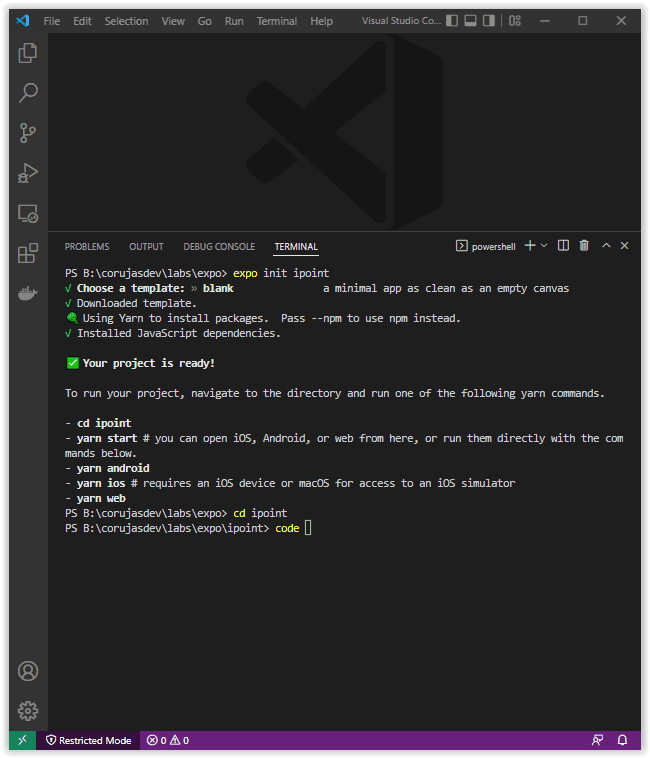Open errors and warnings count in status bar
The image size is (650, 758).
[168, 740]
